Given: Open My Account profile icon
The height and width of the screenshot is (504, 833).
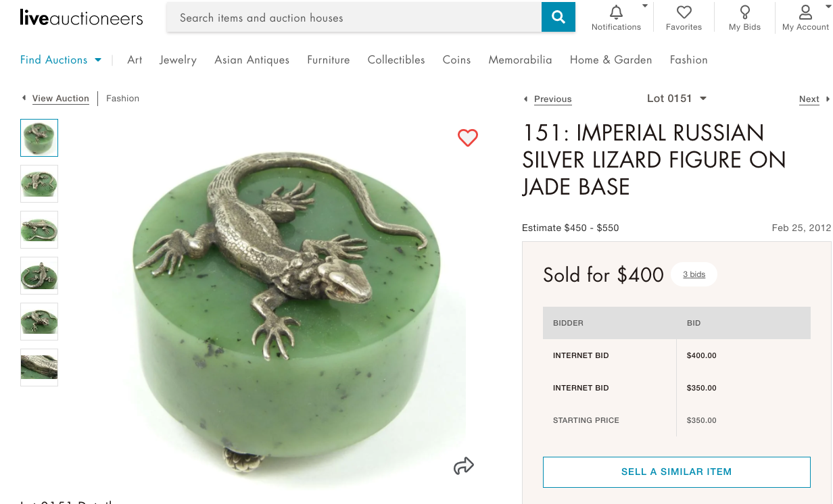Looking at the screenshot, I should tap(805, 13).
